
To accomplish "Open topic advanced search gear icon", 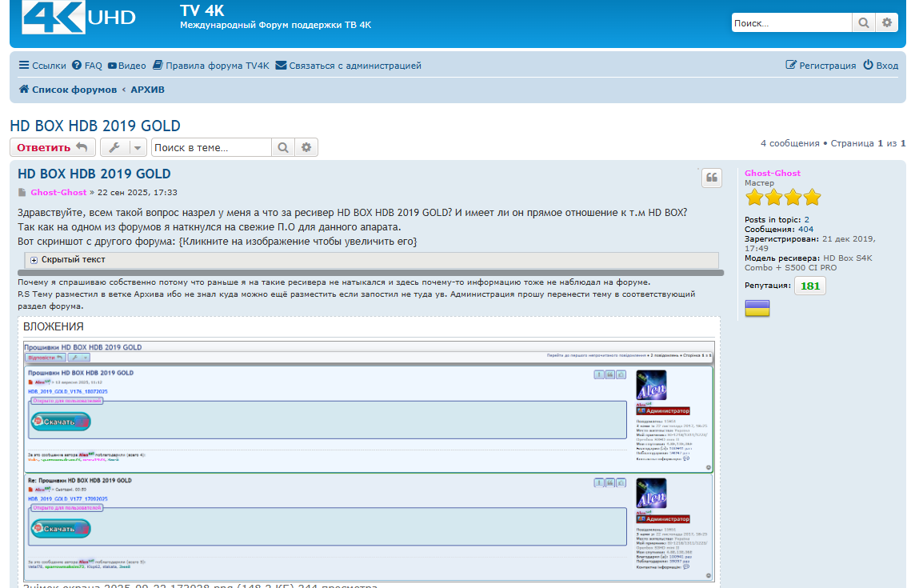I will 306,147.
